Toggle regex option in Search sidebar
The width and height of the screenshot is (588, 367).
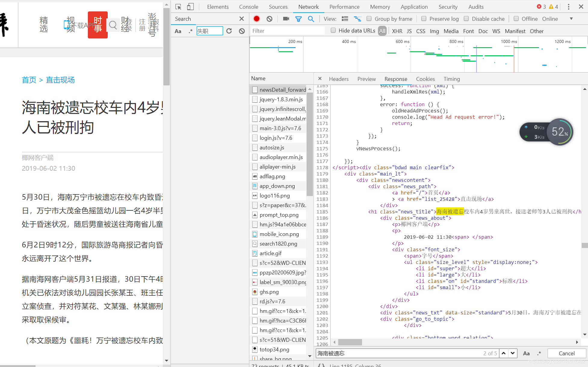(x=190, y=31)
